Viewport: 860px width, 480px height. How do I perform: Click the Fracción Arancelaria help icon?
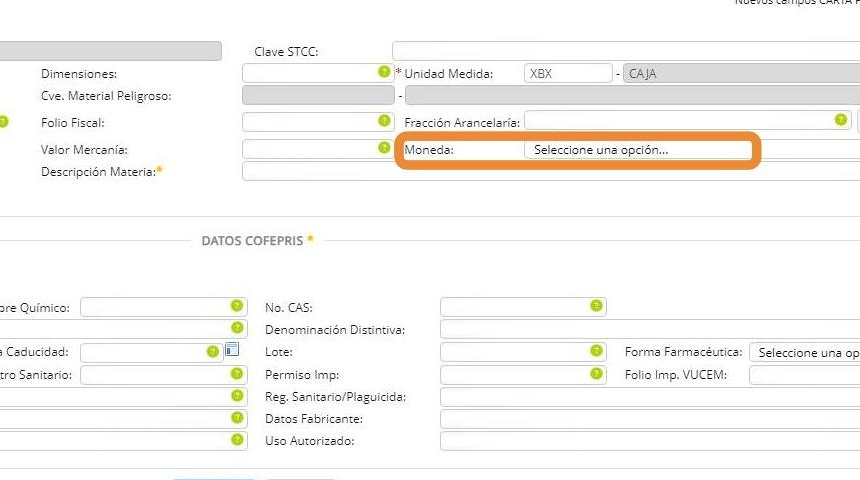841,120
